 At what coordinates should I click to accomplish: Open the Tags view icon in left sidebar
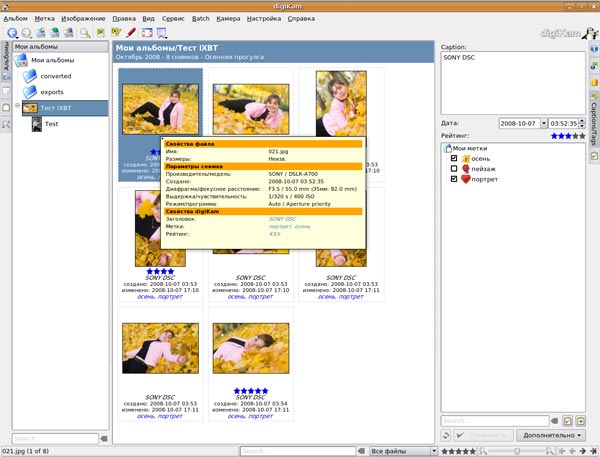coord(6,108)
